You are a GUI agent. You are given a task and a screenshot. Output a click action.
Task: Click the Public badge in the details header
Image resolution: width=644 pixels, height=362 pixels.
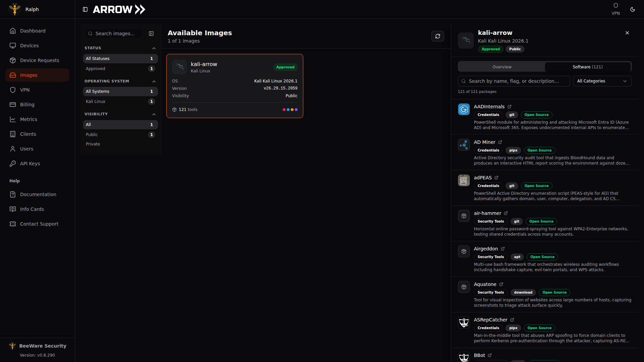coord(515,49)
